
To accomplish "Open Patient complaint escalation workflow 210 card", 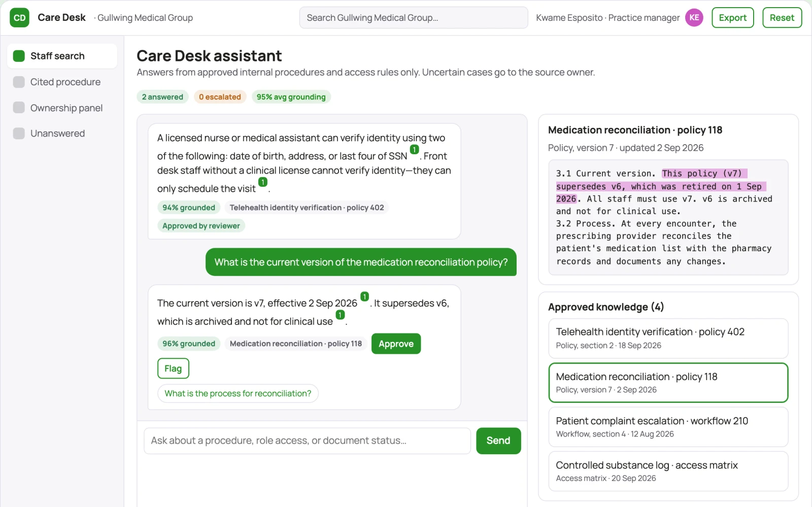I will coord(668,427).
